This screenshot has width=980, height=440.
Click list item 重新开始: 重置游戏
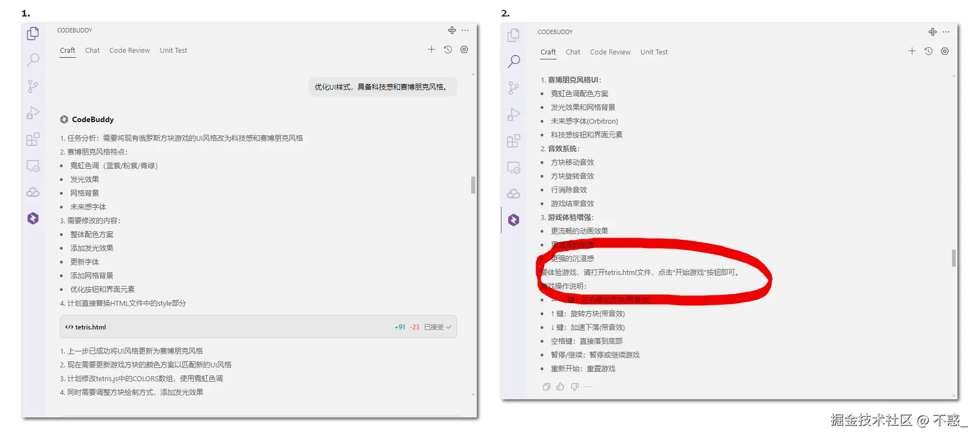coord(583,369)
